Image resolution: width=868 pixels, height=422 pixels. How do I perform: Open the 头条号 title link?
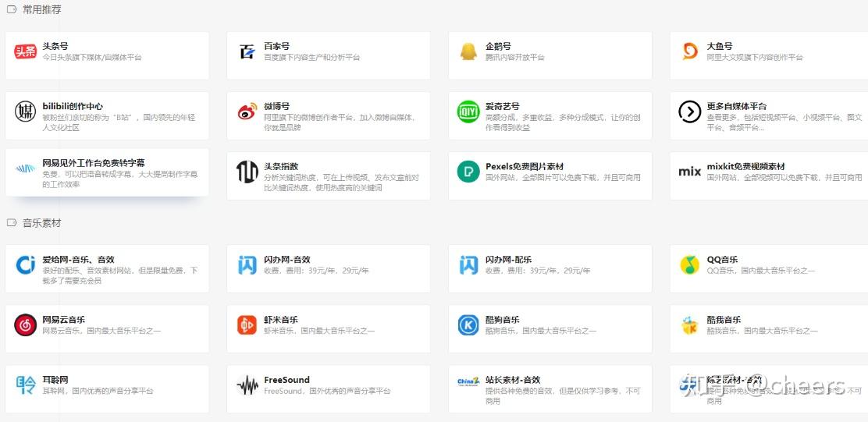tap(55, 46)
